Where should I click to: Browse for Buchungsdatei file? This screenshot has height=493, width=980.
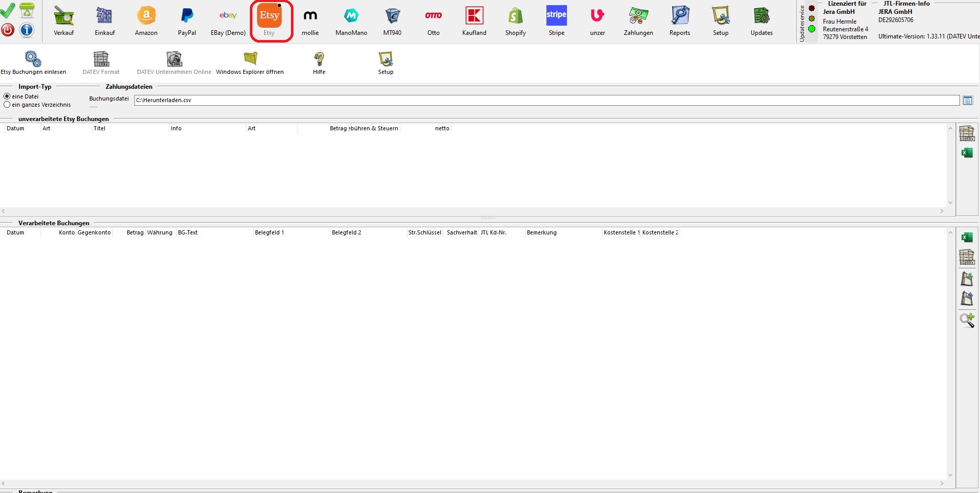[968, 101]
